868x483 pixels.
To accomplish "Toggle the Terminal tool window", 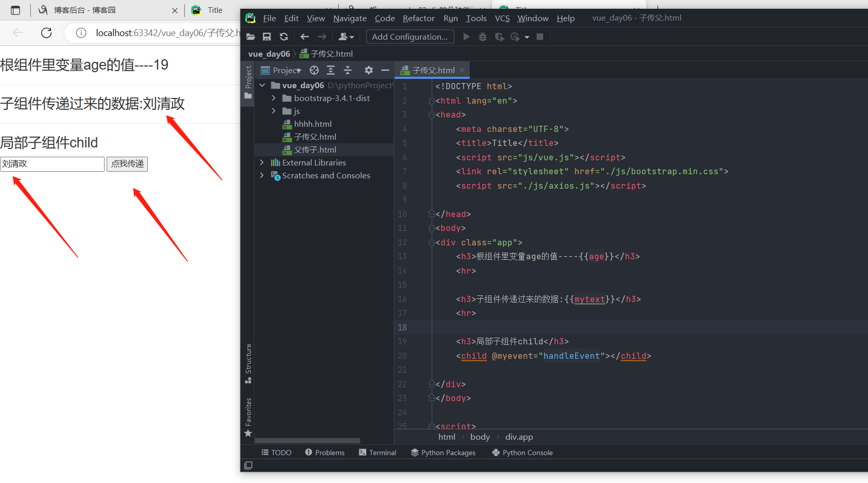I will [378, 453].
